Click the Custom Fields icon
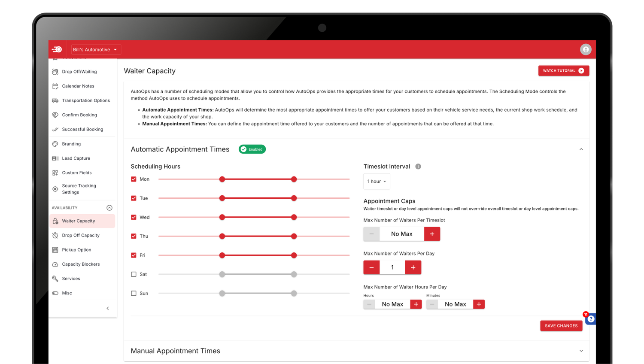 click(55, 173)
